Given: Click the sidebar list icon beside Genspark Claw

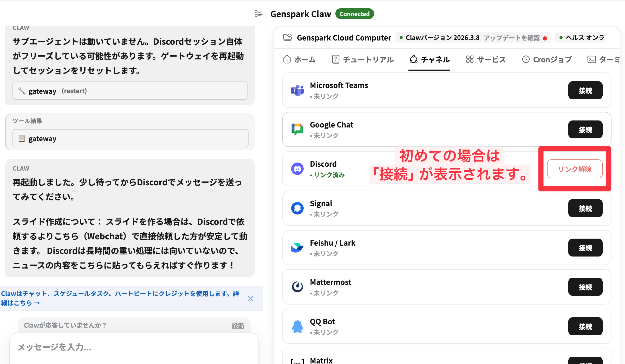Looking at the screenshot, I should [x=258, y=14].
